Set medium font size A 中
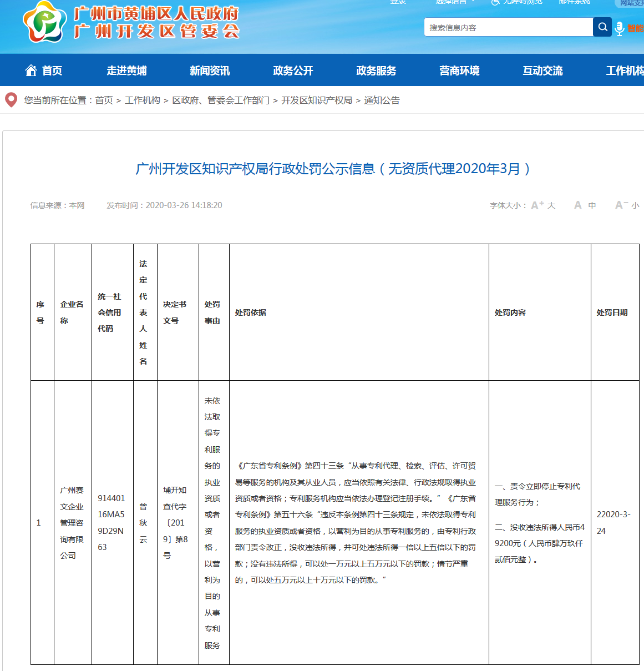The height and width of the screenshot is (671, 644). (585, 205)
